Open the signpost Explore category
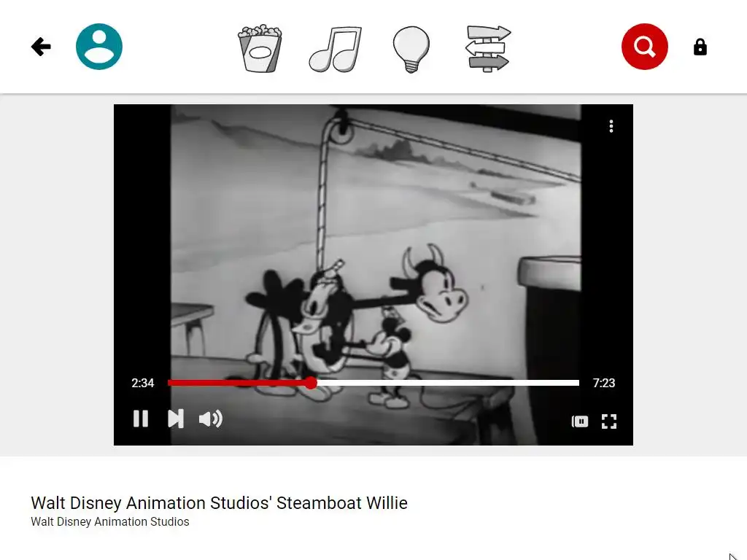This screenshot has height=560, width=747. coord(488,49)
